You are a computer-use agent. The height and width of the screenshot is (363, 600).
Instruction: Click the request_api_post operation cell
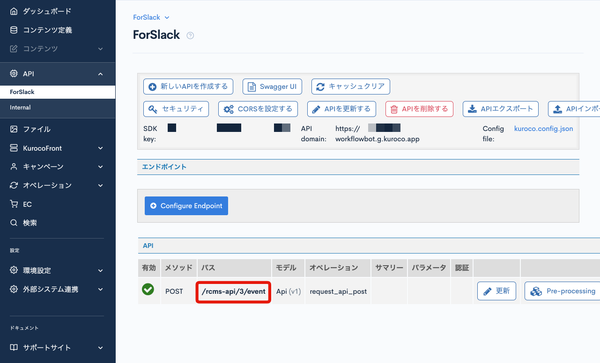tap(338, 291)
